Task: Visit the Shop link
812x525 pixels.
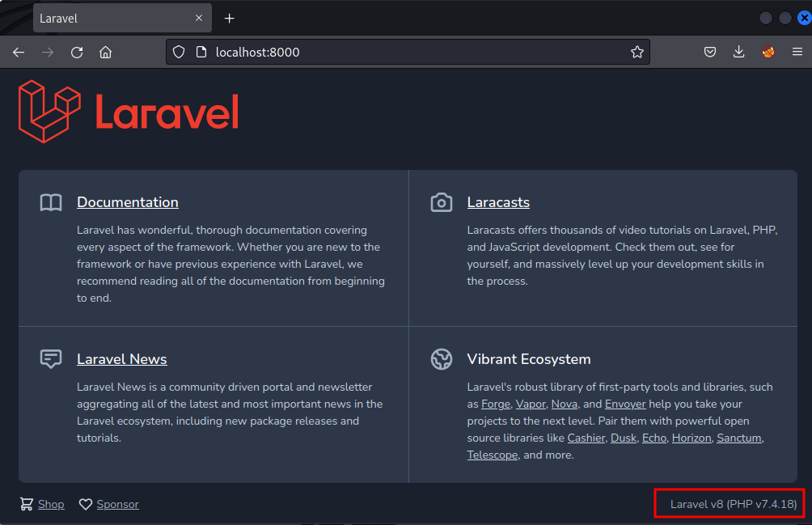Action: point(51,504)
